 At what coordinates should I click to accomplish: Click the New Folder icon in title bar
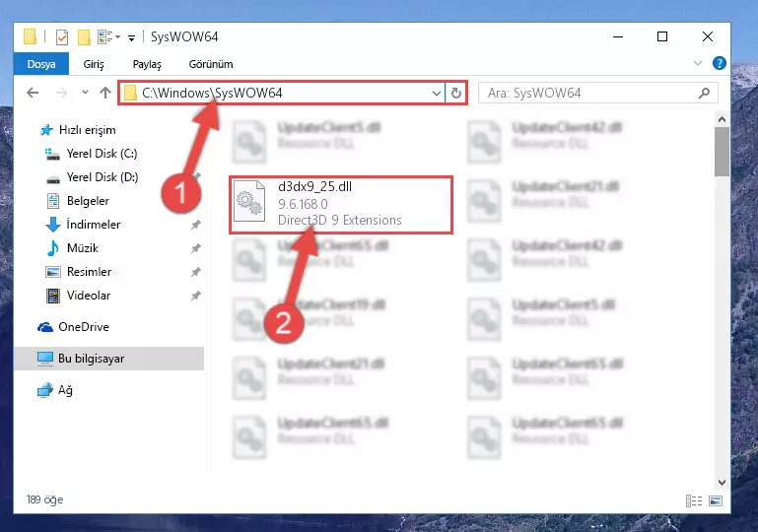coord(84,37)
